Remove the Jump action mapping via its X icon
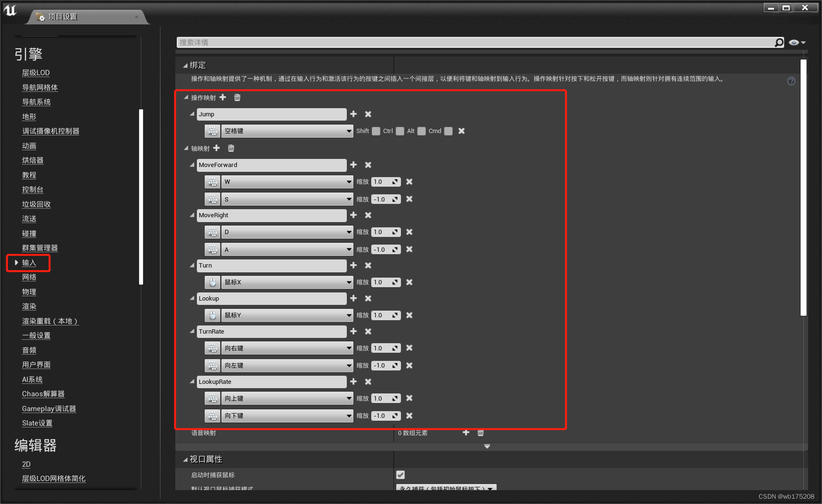Image resolution: width=822 pixels, height=504 pixels. point(368,114)
